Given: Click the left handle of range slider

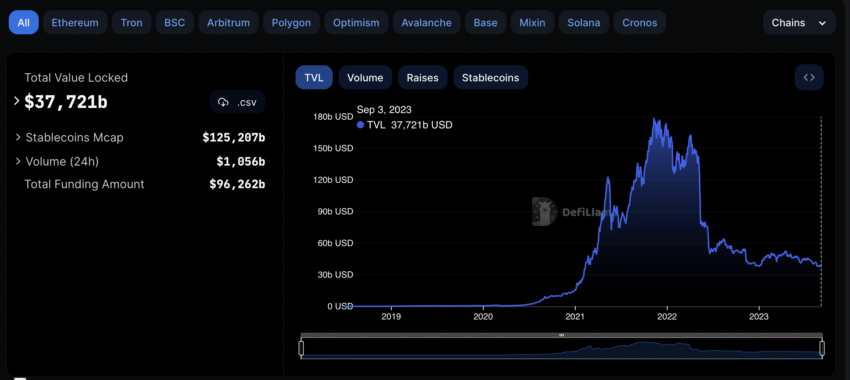Looking at the screenshot, I should 301,348.
